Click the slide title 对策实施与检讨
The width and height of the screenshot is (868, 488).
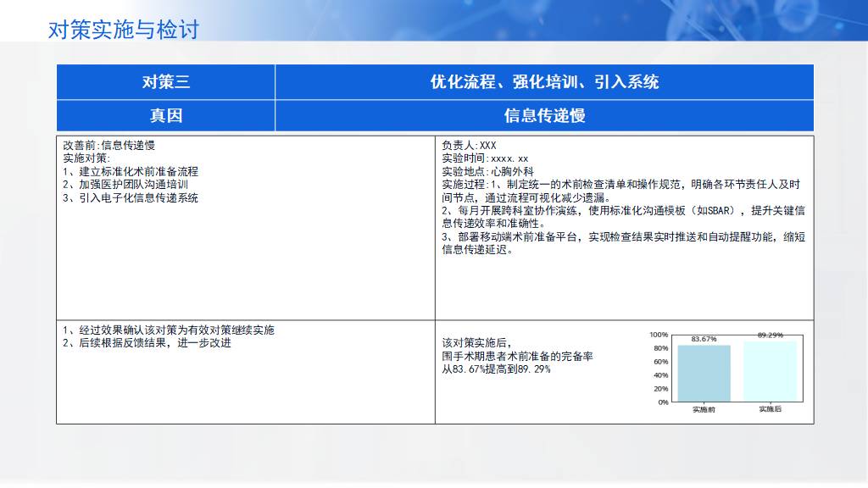click(x=124, y=30)
